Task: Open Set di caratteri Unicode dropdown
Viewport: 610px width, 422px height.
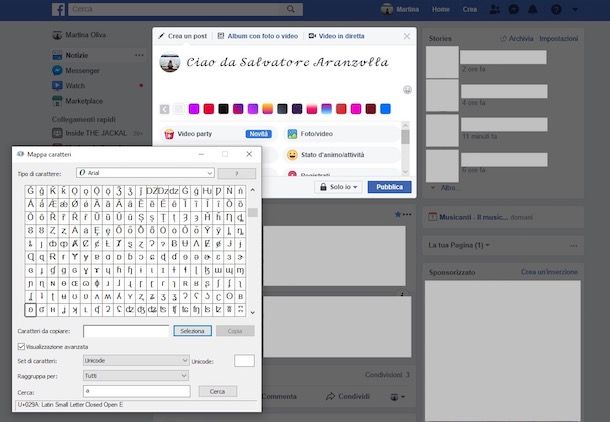Action: 136,361
